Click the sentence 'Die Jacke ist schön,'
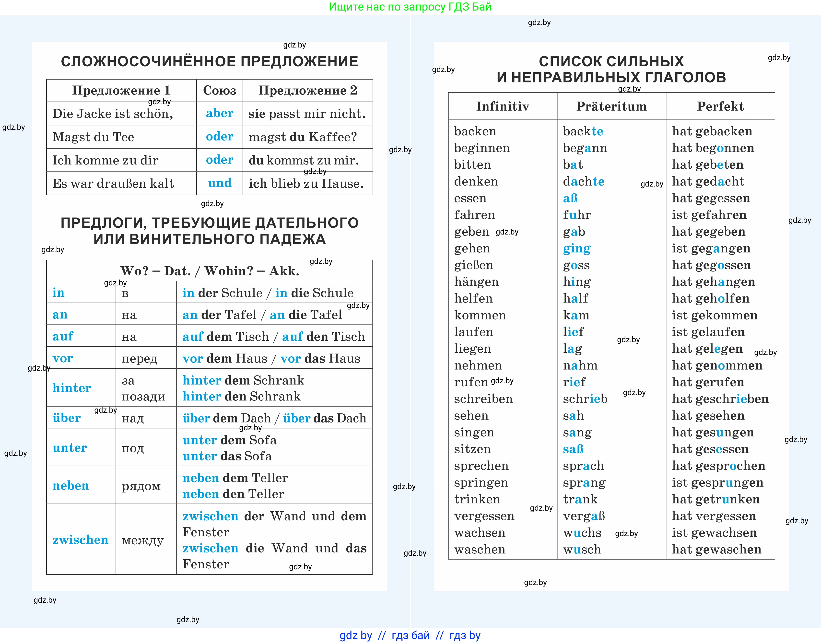This screenshot has width=821, height=644. click(113, 114)
